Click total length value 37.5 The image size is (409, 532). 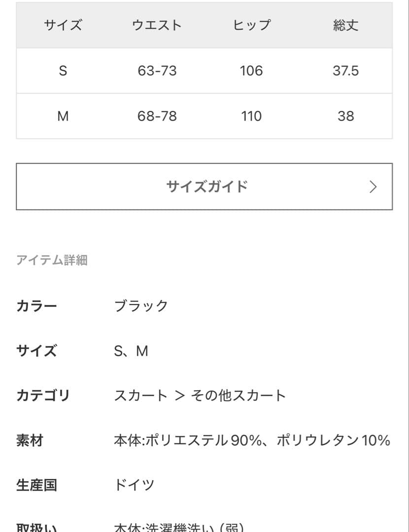pos(345,71)
